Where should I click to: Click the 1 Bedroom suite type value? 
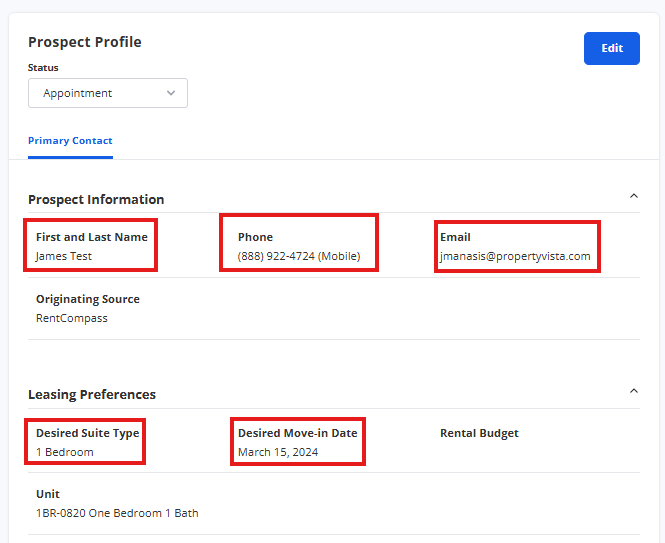[64, 452]
